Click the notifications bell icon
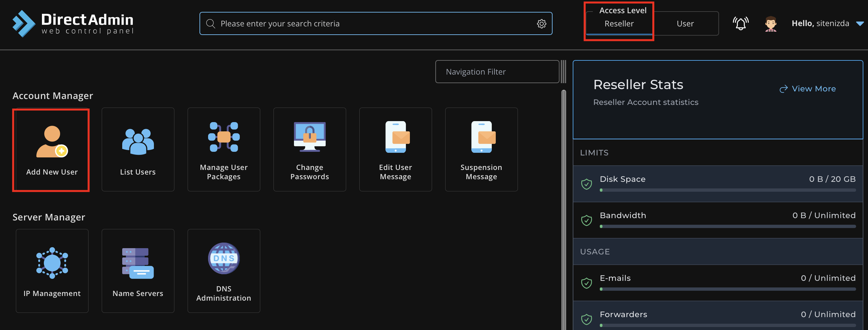 pyautogui.click(x=741, y=23)
